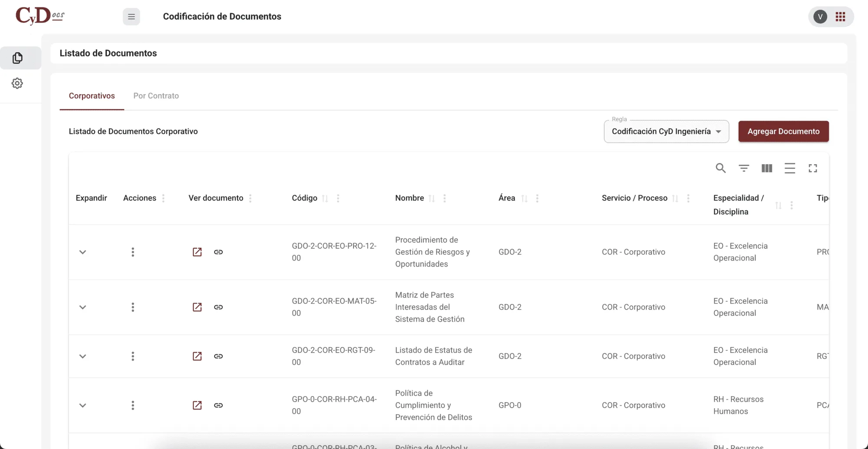
Task: Open the user avatar menu
Action: click(x=820, y=17)
